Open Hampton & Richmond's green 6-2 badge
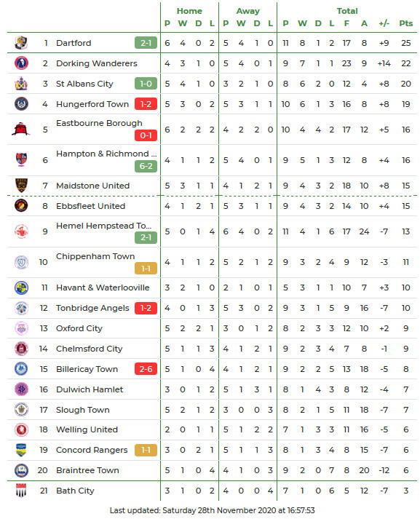 pos(146,166)
